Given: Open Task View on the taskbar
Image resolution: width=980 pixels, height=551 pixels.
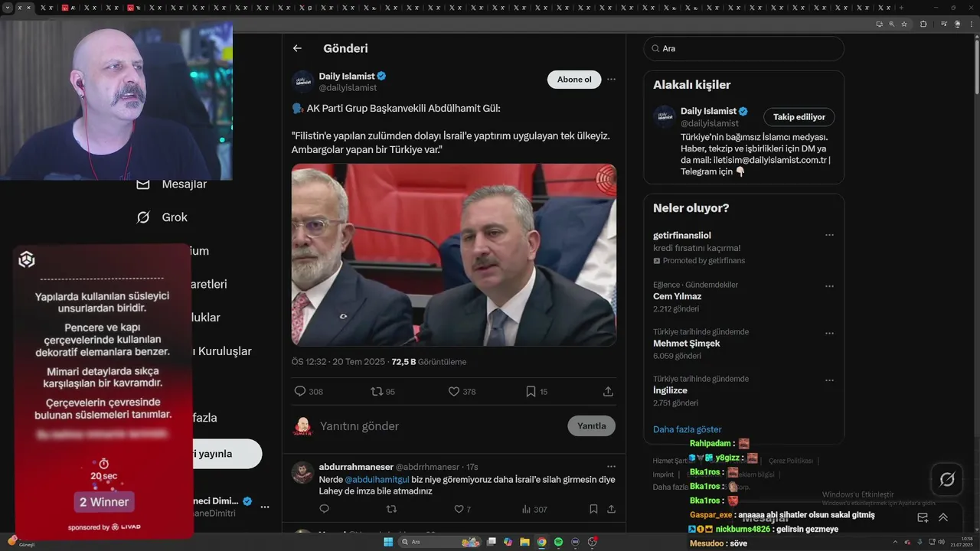Looking at the screenshot, I should (x=491, y=542).
